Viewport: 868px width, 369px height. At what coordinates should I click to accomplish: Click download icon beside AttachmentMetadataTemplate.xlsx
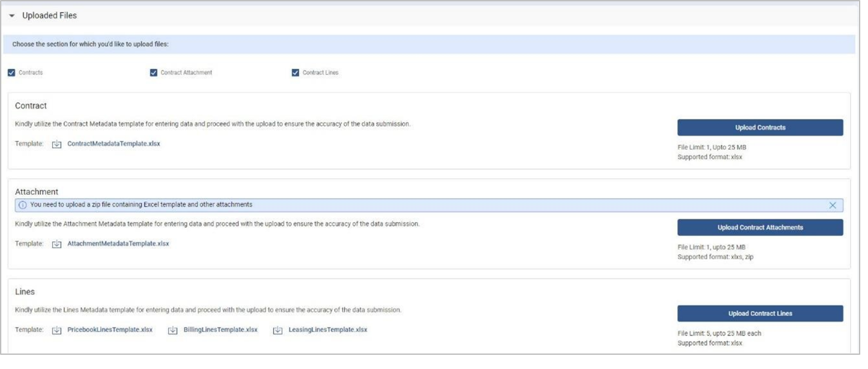click(57, 244)
